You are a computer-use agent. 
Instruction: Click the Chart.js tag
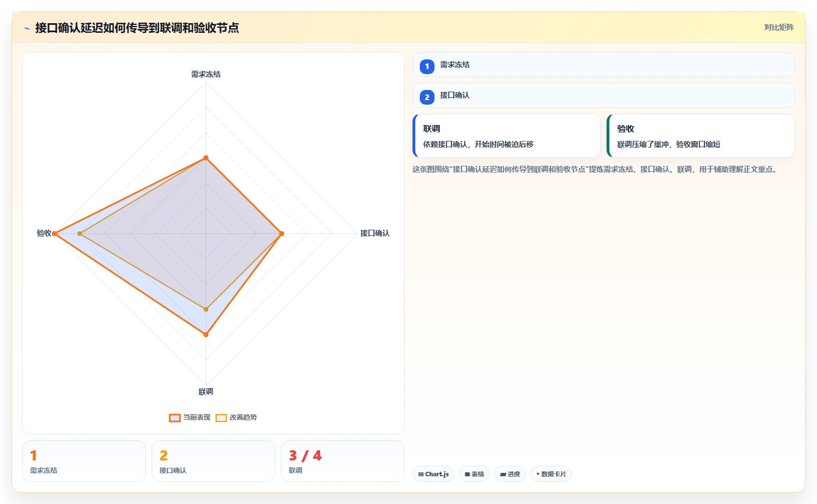tap(433, 474)
